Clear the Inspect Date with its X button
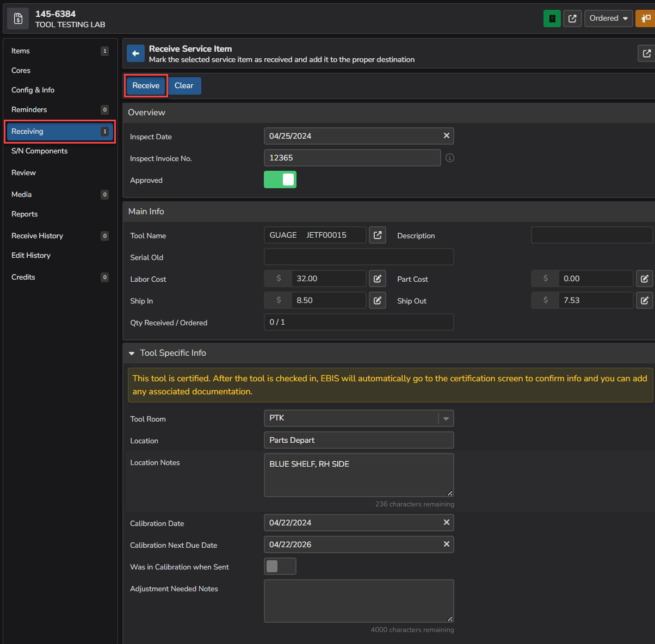655x644 pixels. pos(446,135)
